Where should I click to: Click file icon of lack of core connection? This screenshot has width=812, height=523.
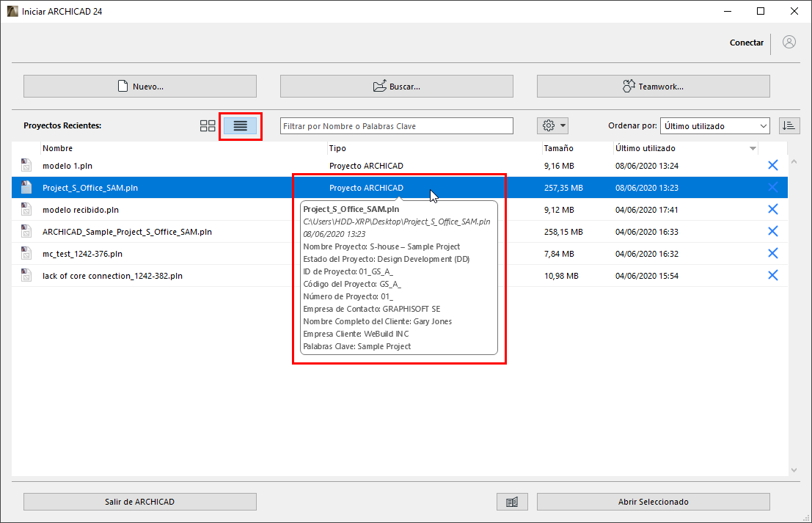tap(26, 275)
